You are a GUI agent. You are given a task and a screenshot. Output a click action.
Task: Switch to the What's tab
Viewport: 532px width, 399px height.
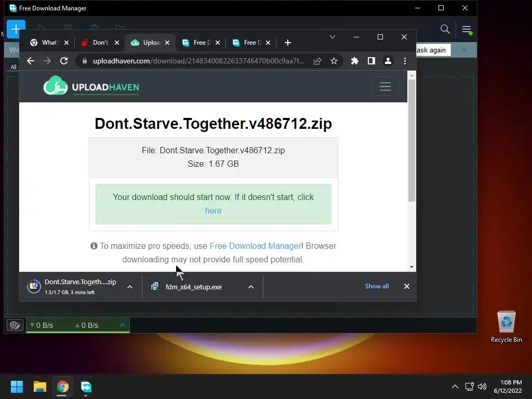49,43
